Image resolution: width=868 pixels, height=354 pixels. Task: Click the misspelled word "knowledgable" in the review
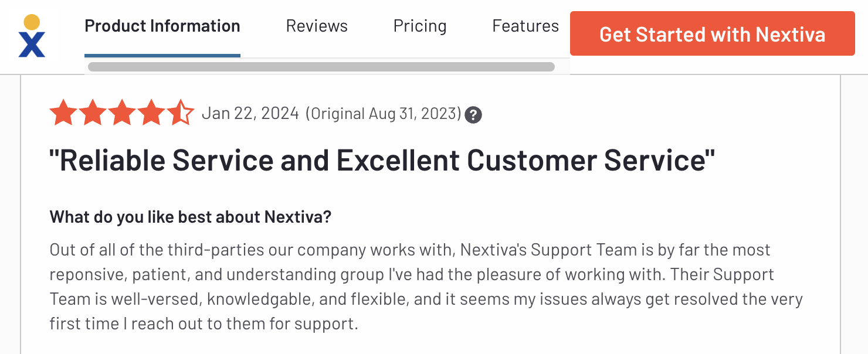pos(260,299)
